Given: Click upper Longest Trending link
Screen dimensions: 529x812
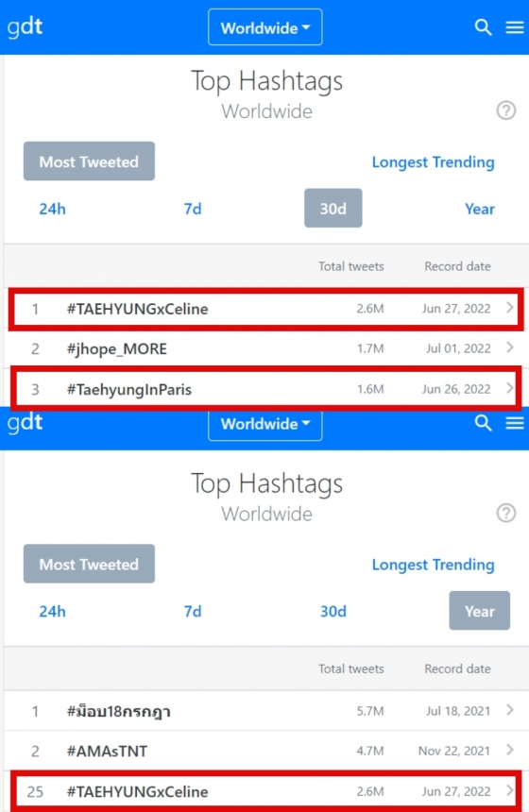Looking at the screenshot, I should tap(434, 162).
